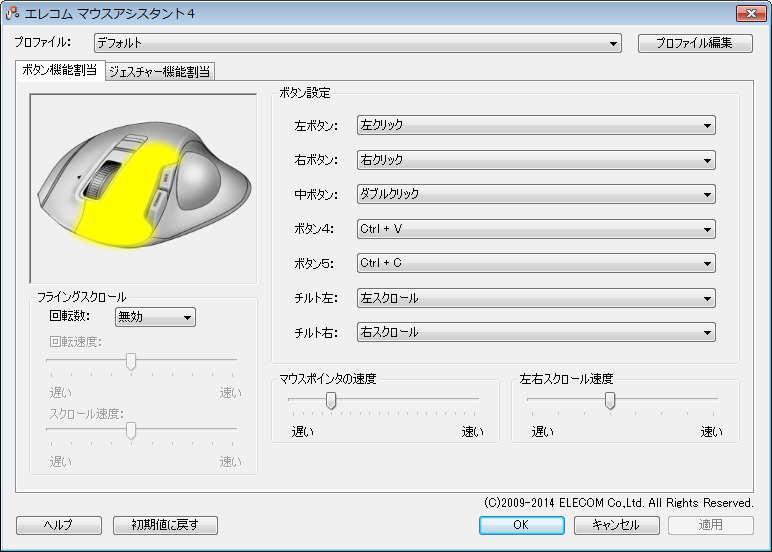772x552 pixels.
Task: Open the チルト右 dropdown showing 右スクロール
Action: [536, 332]
